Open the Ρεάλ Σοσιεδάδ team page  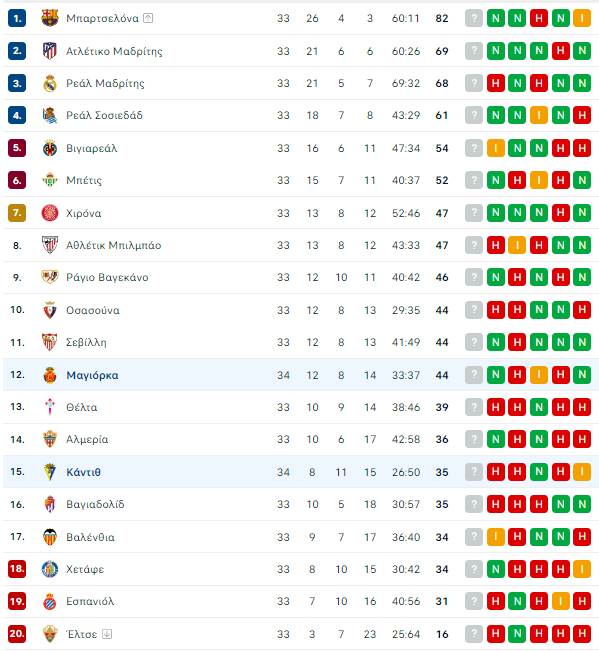coord(104,115)
